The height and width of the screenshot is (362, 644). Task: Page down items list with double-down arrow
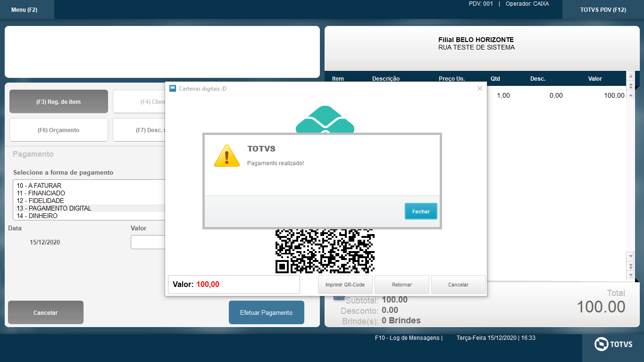coord(630,266)
